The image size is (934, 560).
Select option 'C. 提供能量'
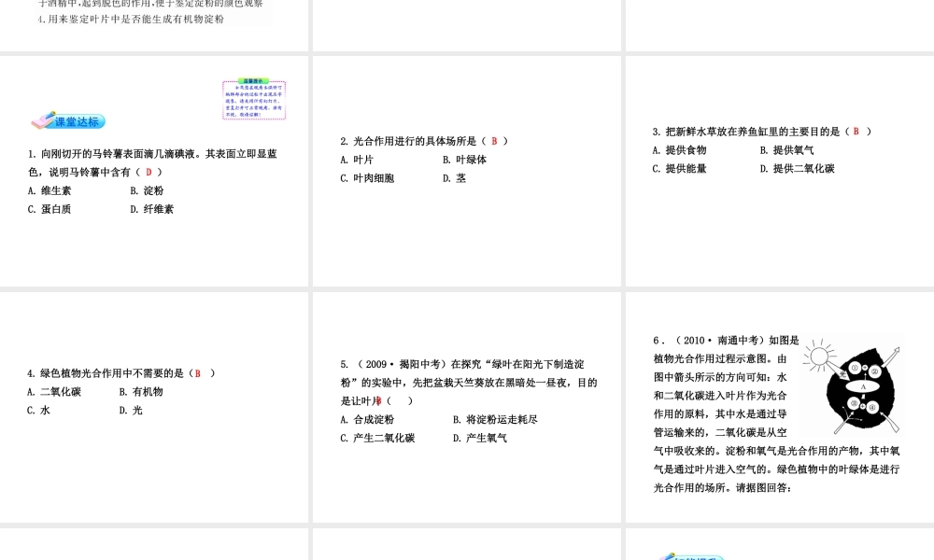point(679,168)
